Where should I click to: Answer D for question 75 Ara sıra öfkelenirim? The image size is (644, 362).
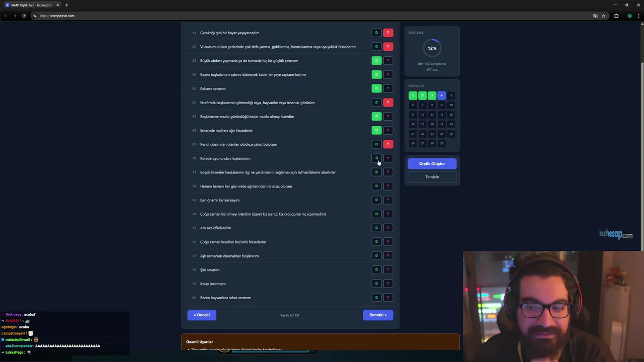coord(376,228)
